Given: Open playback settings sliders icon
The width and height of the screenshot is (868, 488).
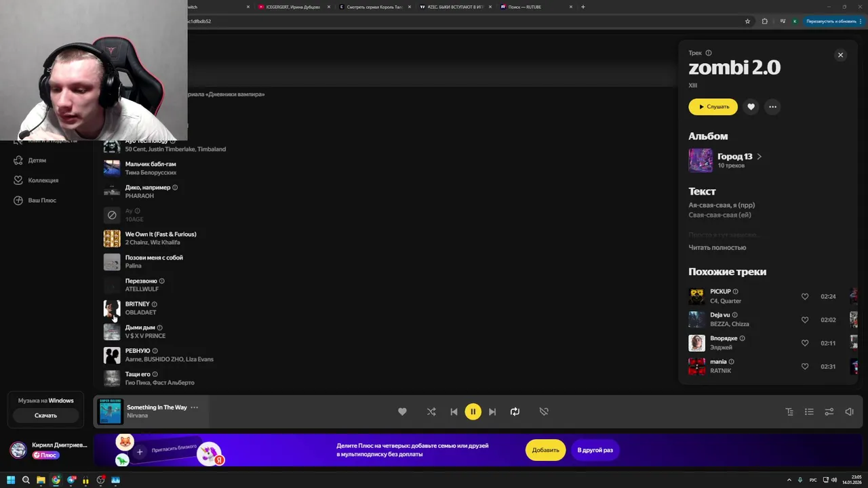Looking at the screenshot, I should point(829,411).
